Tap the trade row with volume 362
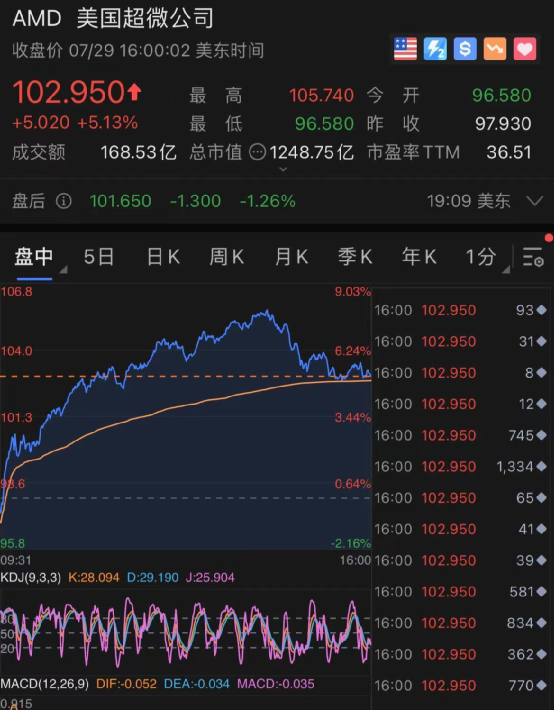 pos(461,654)
